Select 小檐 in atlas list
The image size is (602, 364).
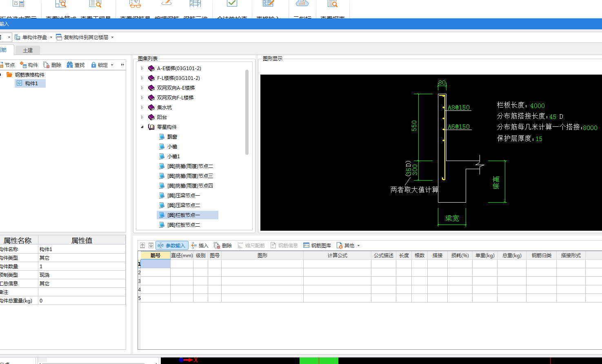[x=172, y=146]
